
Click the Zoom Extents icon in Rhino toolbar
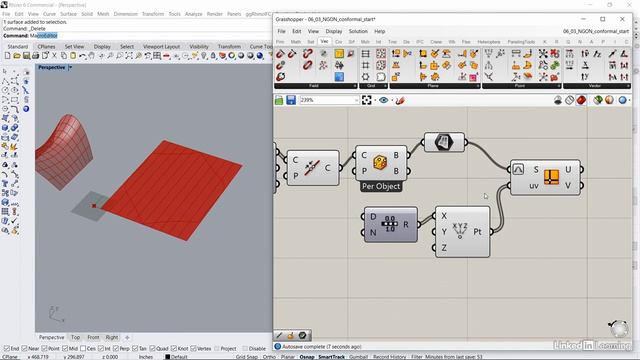[x=129, y=56]
